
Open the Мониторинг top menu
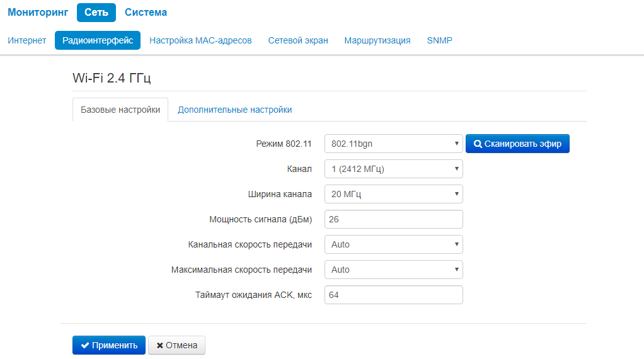pyautogui.click(x=38, y=13)
